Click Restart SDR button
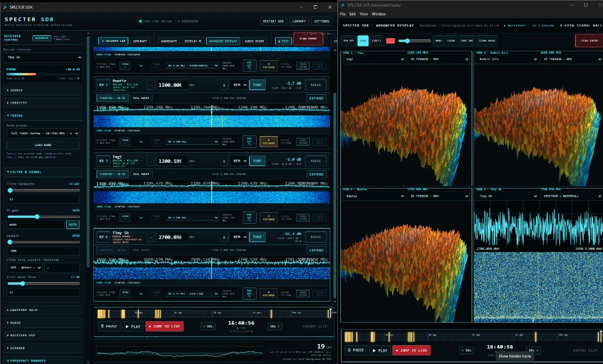The image size is (603, 364). coord(273,21)
